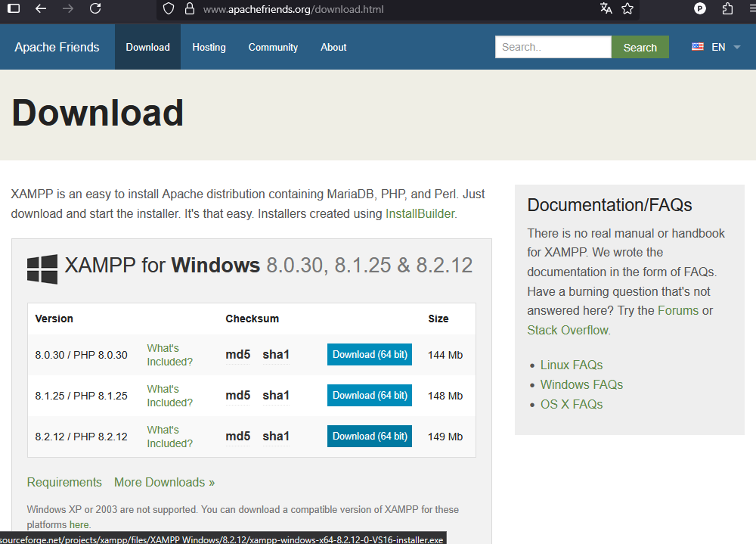Open the sidebar panel icon

[x=14, y=8]
